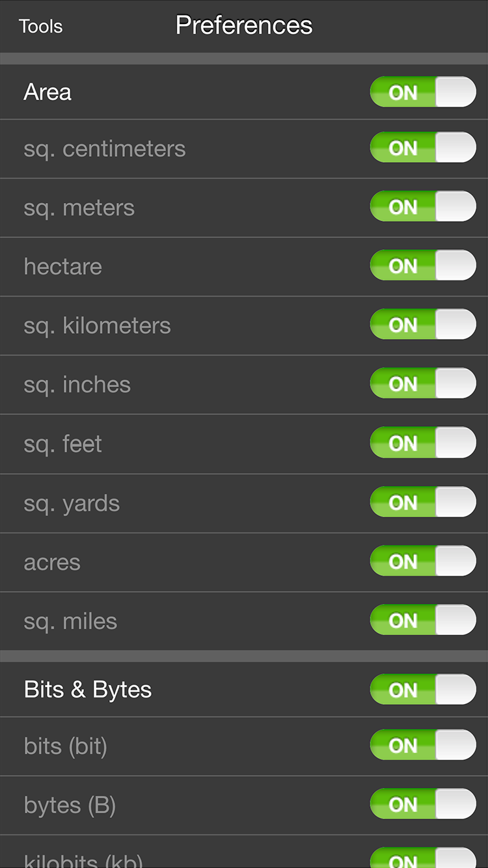
Task: Switch off the hectare unit
Action: pos(423,266)
